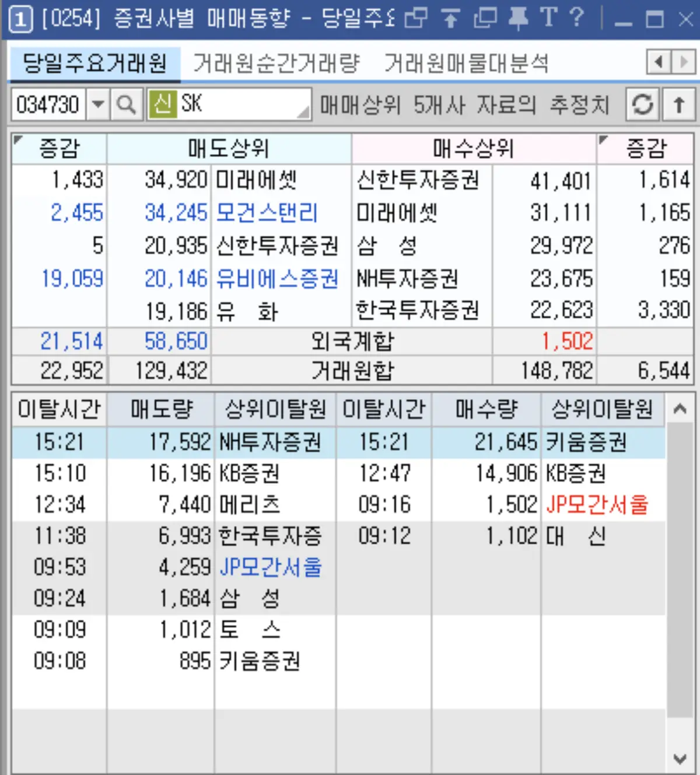The height and width of the screenshot is (775, 700).
Task: Click sell amount 16,196 for KB증권
Action: coord(180,473)
